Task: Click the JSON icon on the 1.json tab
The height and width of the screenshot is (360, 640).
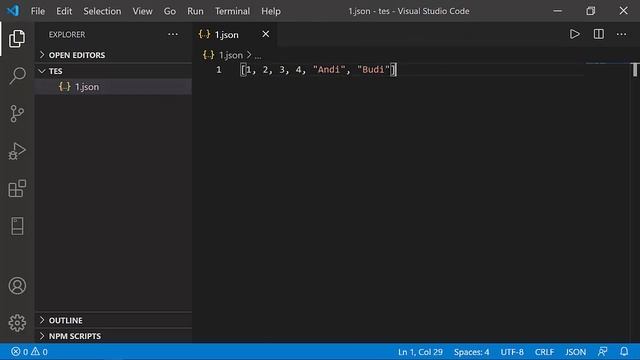Action: coord(204,34)
